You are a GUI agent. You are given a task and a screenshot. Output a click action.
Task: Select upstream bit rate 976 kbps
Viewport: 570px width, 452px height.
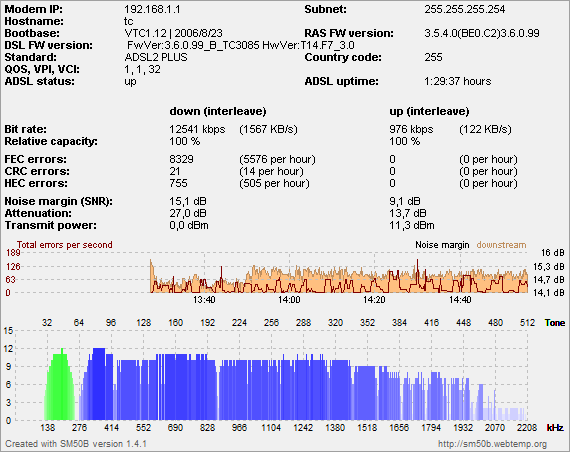pos(411,129)
